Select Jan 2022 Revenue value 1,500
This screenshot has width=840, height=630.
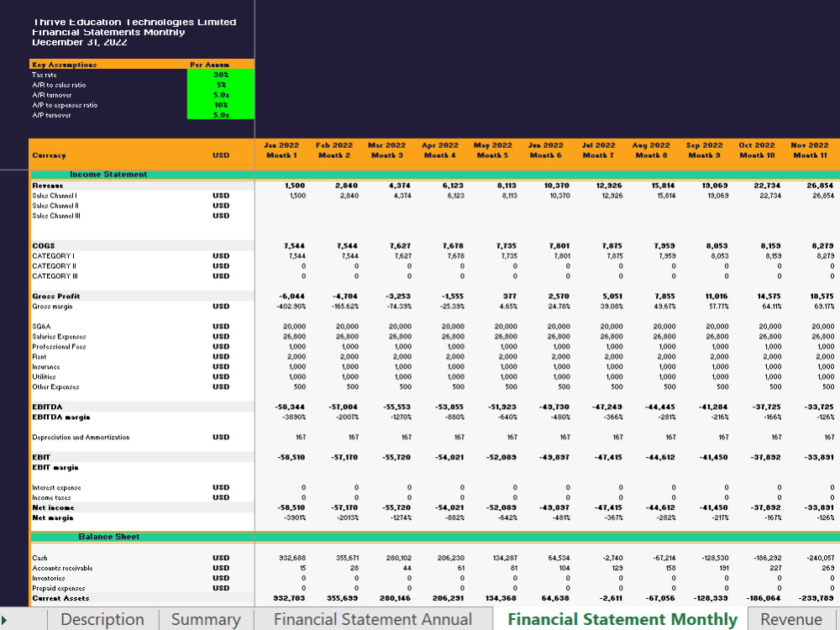(295, 186)
